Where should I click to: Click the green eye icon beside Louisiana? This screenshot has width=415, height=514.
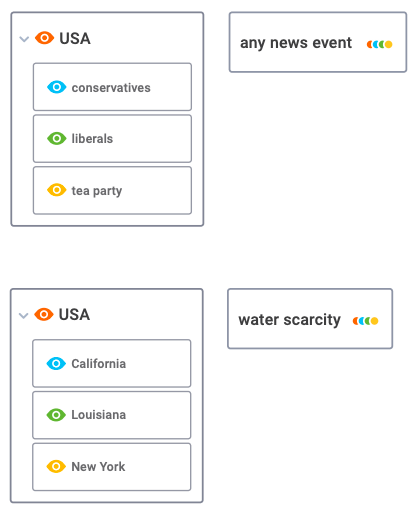[x=56, y=415]
